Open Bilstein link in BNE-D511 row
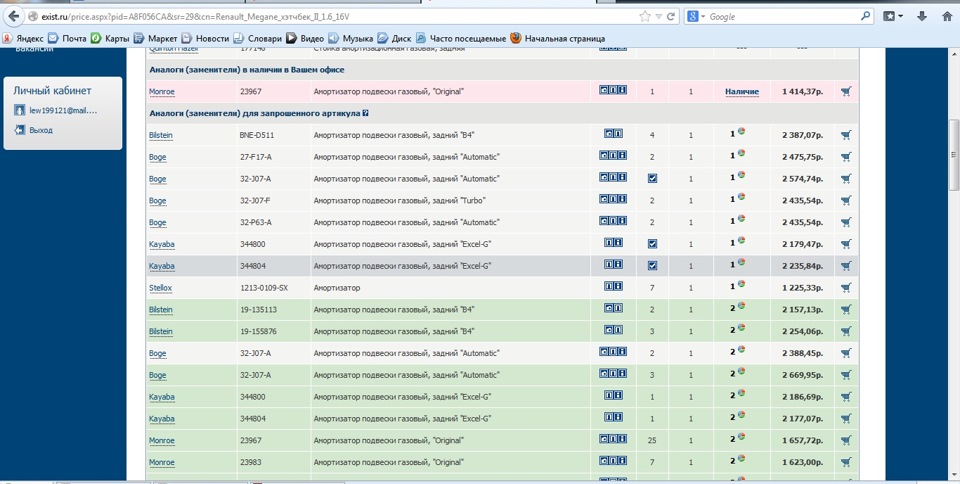 (x=160, y=135)
